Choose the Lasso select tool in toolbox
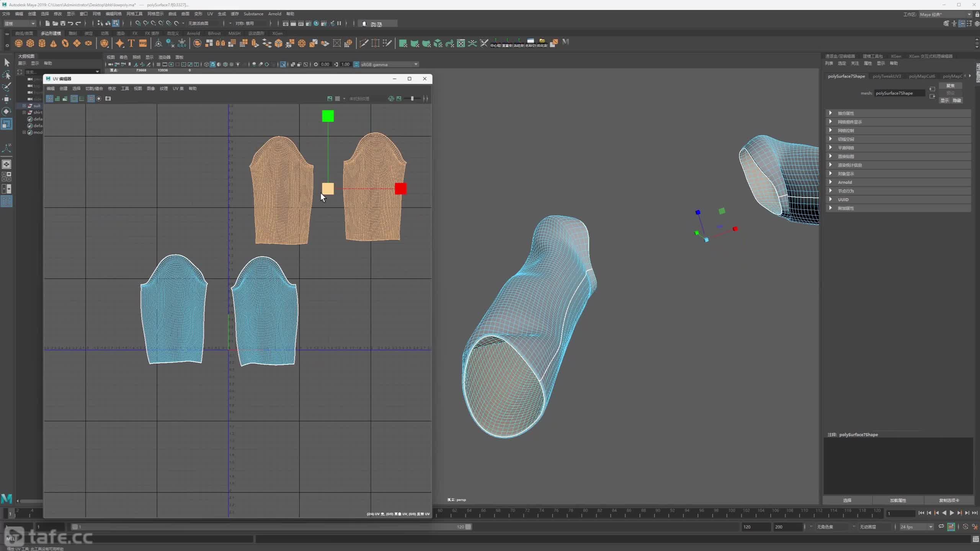The height and width of the screenshot is (551, 980). click(x=7, y=75)
